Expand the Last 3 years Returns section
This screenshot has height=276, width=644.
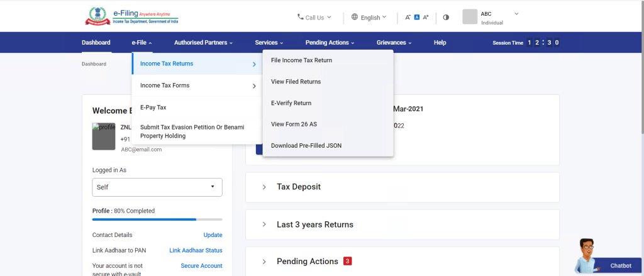264,224
